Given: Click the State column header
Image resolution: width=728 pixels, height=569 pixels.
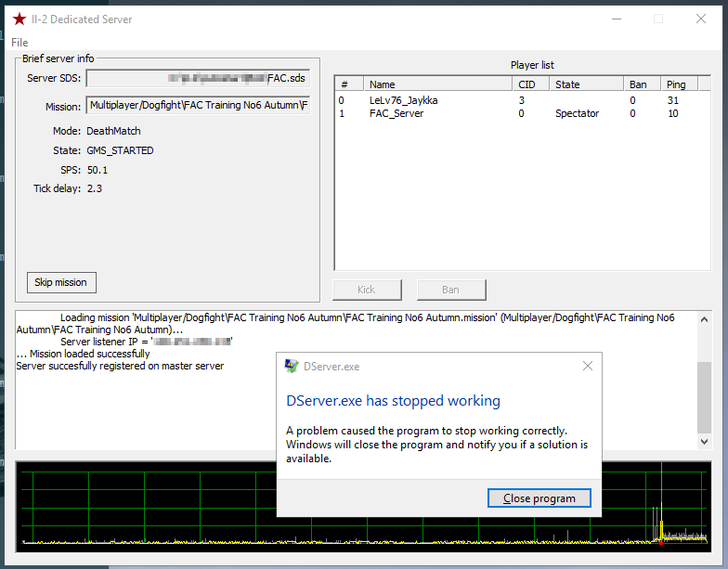Looking at the screenshot, I should (x=587, y=84).
